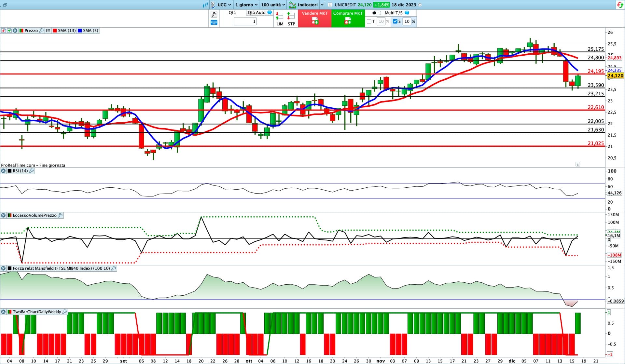
Task: Click the blue keyboard shortcuts icon
Action: click(x=214, y=22)
